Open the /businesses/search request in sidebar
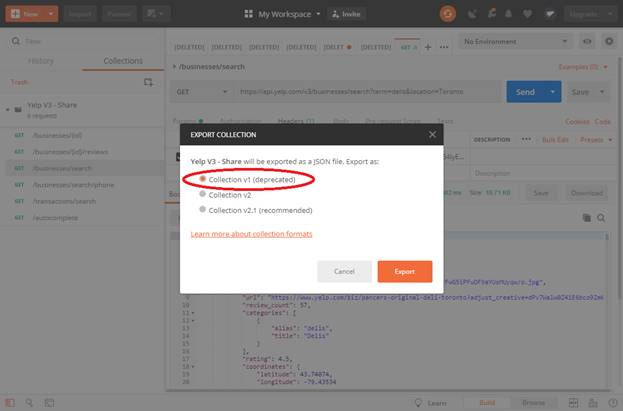This screenshot has width=623, height=411. point(82,168)
